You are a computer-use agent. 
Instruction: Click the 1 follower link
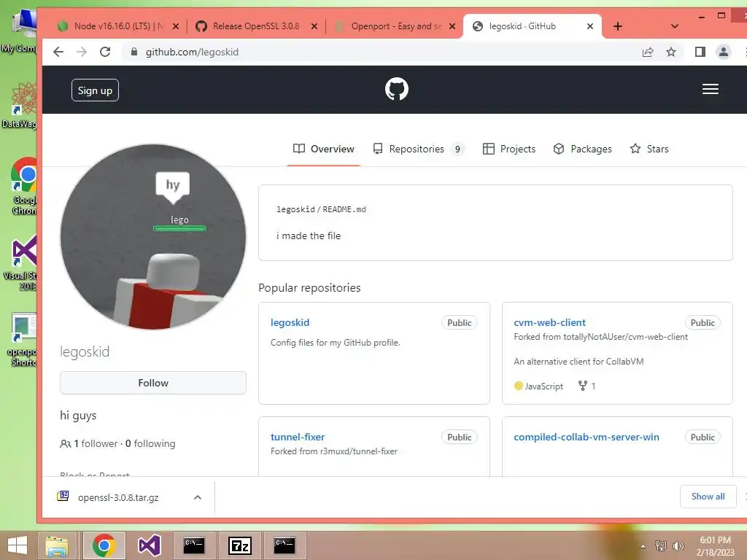88,443
